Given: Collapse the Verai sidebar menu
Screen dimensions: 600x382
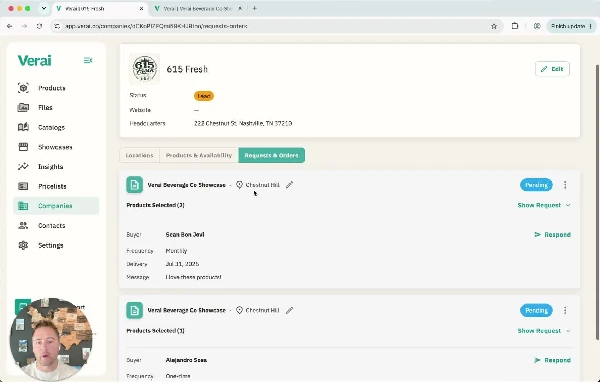Looking at the screenshot, I should coord(88,60).
